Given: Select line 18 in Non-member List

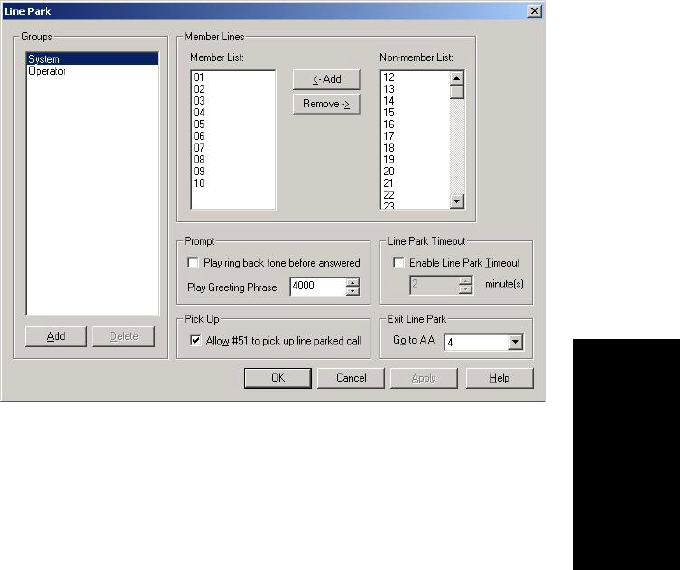Looking at the screenshot, I should pos(415,148).
